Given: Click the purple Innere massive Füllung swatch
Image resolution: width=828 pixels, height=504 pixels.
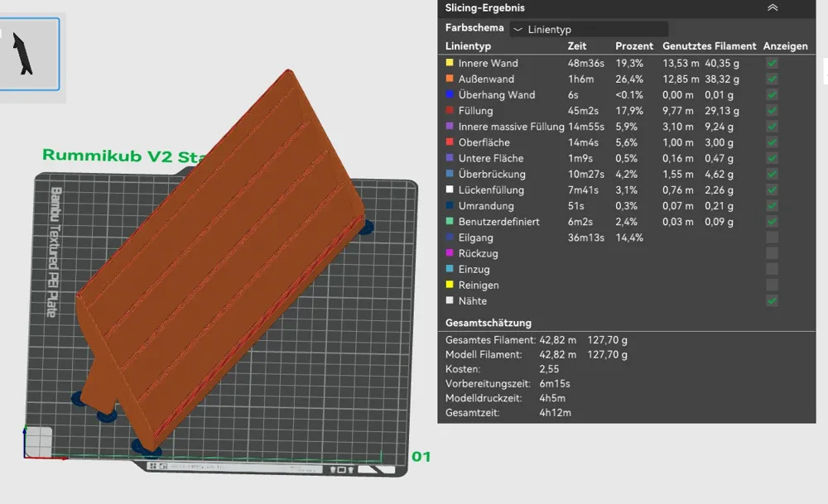Looking at the screenshot, I should [x=450, y=126].
